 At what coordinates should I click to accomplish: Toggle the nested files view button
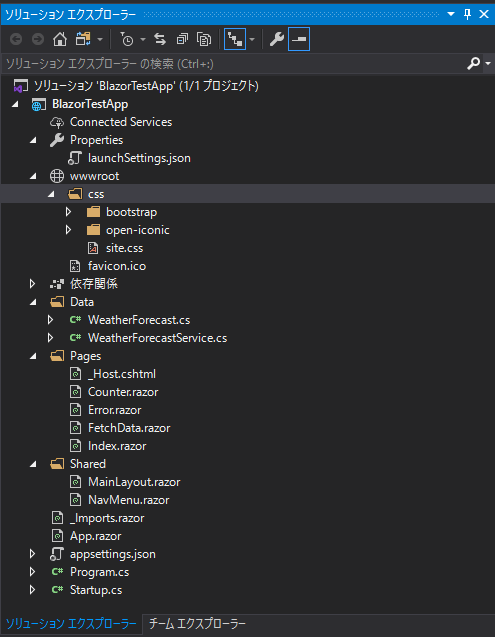[x=235, y=39]
